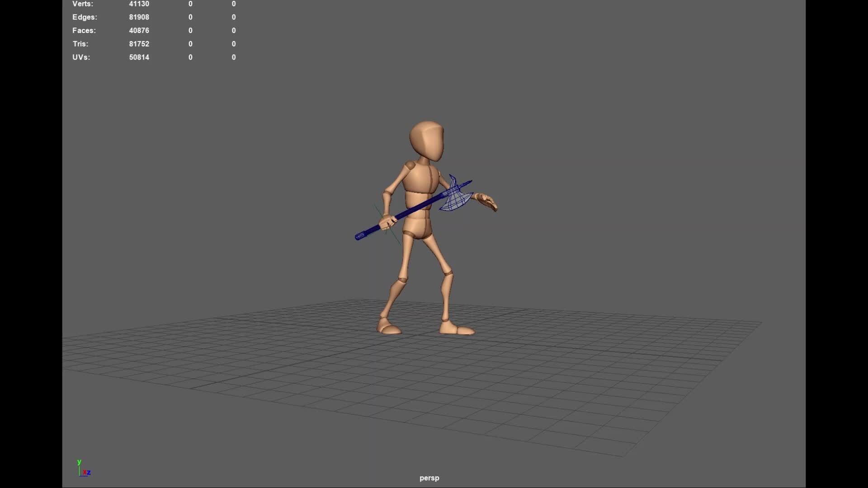Click the UVs HUD label
Image resolution: width=868 pixels, height=488 pixels.
point(81,57)
